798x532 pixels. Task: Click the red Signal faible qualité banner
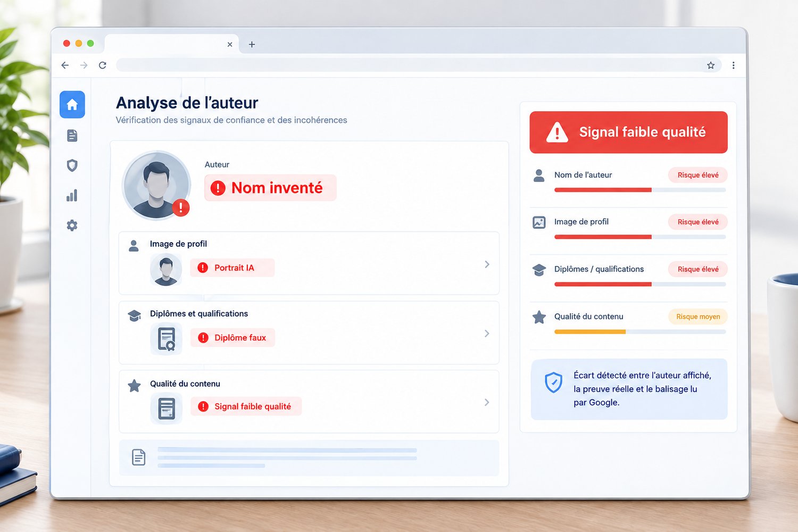628,132
